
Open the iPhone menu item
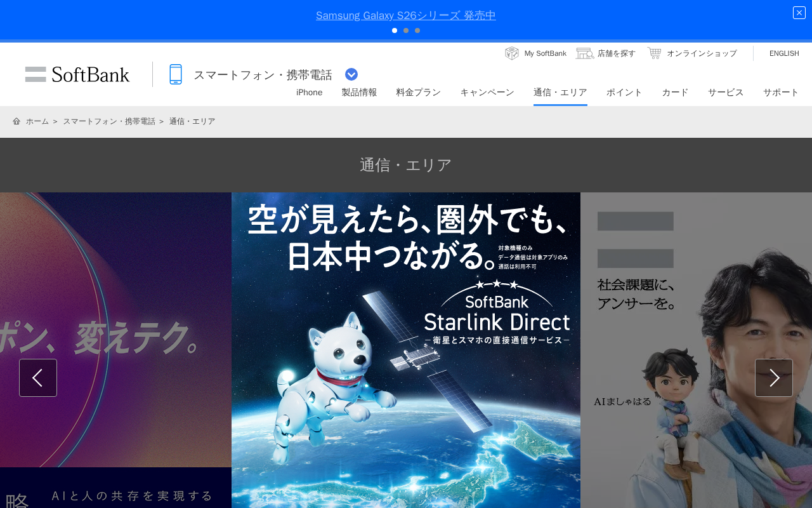click(310, 92)
